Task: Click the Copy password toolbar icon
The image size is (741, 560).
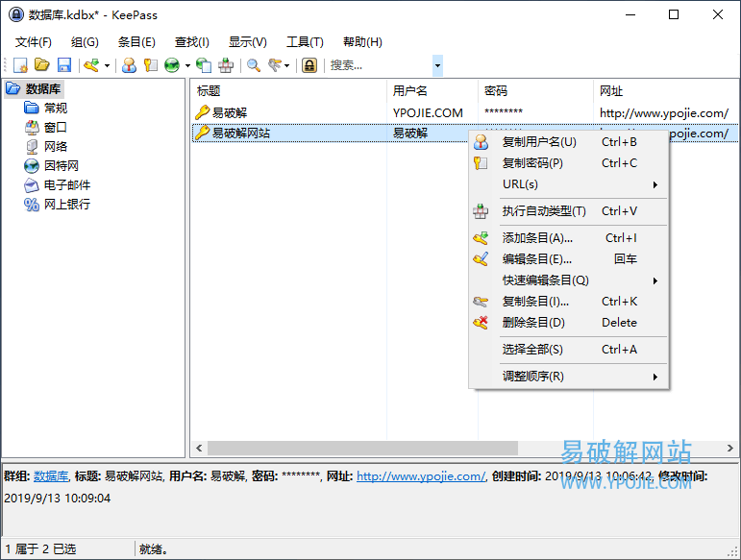Action: point(150,65)
